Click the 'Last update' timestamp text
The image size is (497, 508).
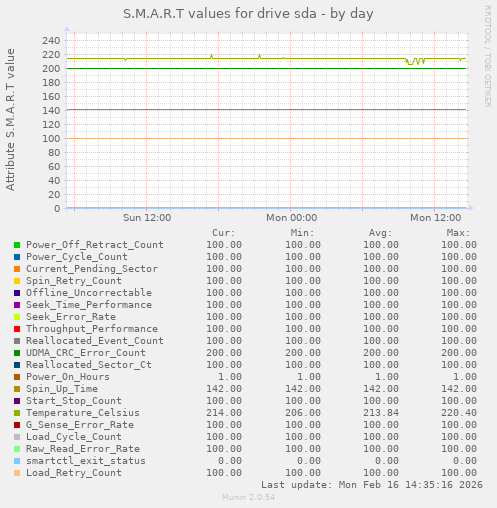[x=372, y=485]
